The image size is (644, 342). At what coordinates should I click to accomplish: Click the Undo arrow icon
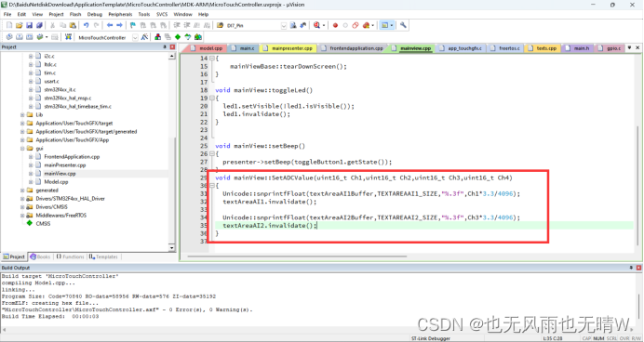(x=86, y=25)
